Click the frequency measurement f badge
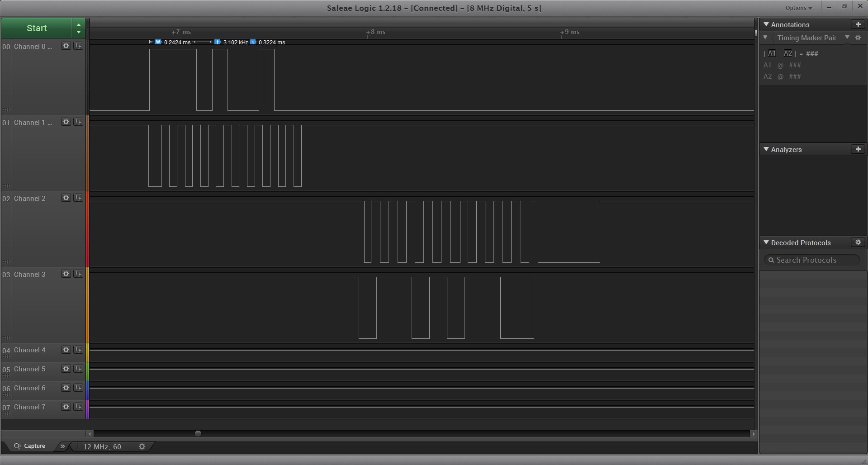The height and width of the screenshot is (465, 868). [x=218, y=42]
